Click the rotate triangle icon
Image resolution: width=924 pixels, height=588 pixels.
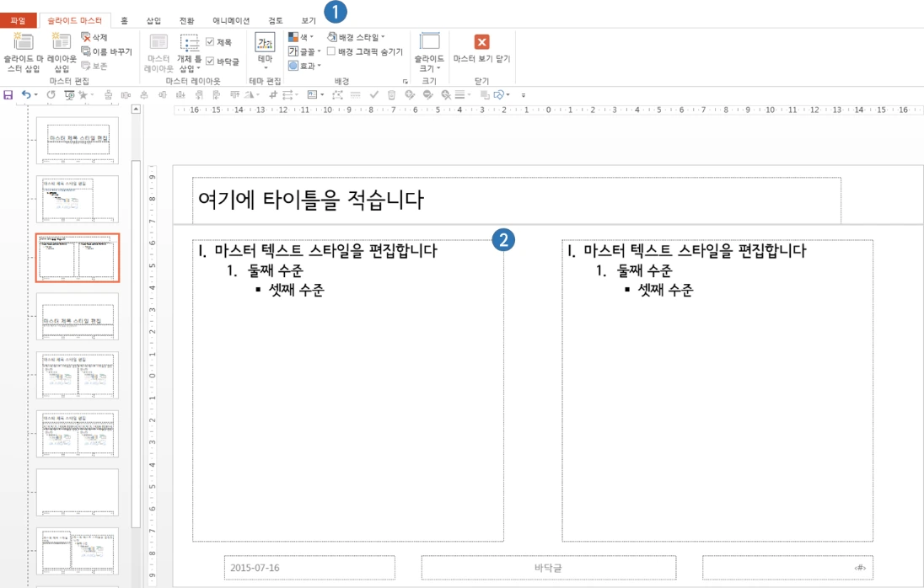(250, 94)
